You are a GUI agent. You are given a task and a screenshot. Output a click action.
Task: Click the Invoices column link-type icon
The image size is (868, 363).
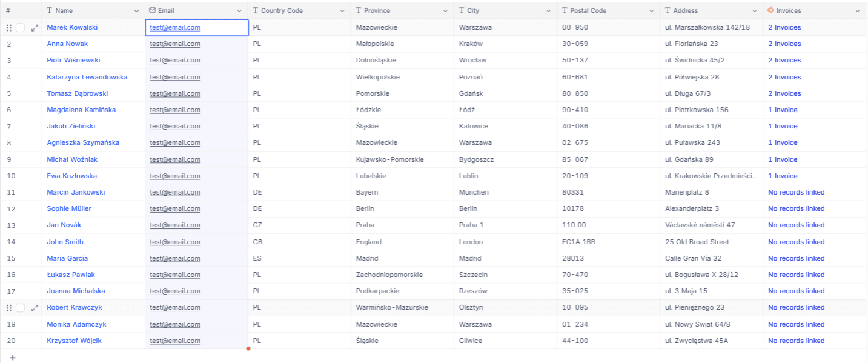[x=770, y=10]
